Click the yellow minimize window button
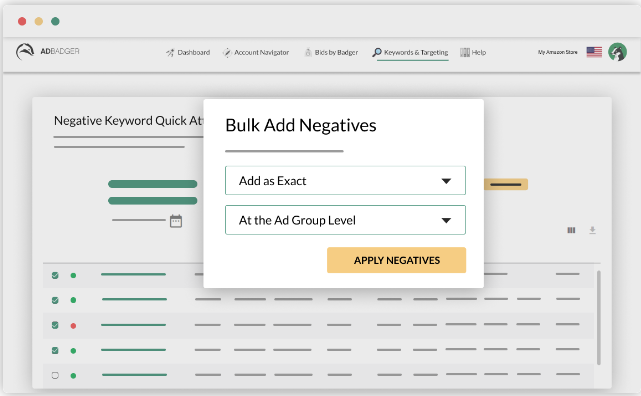This screenshot has height=396, width=641. pos(39,21)
